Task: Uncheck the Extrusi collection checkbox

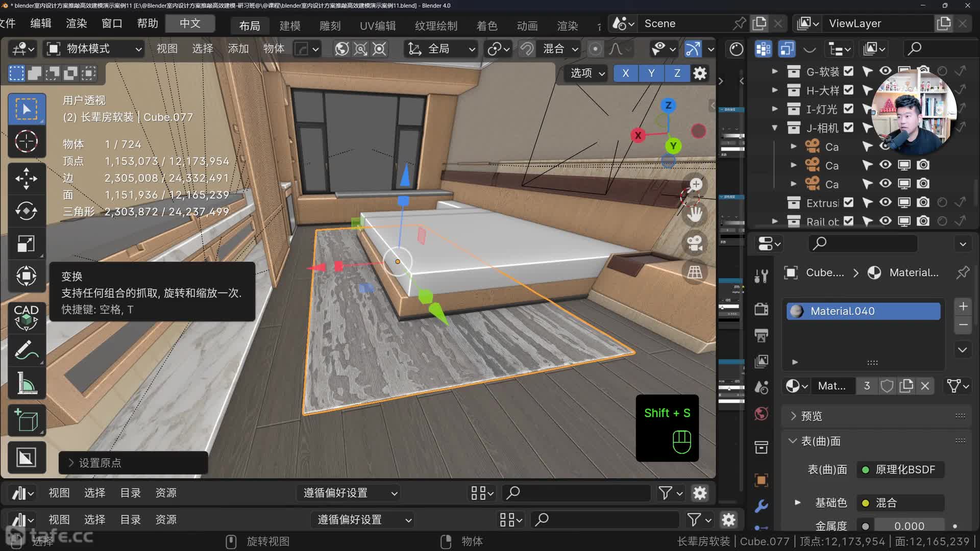Action: 848,203
